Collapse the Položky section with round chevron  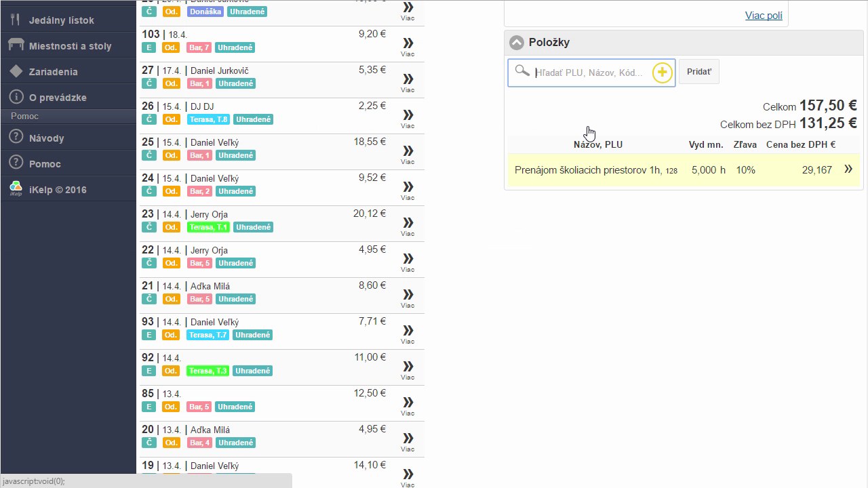[x=517, y=43]
